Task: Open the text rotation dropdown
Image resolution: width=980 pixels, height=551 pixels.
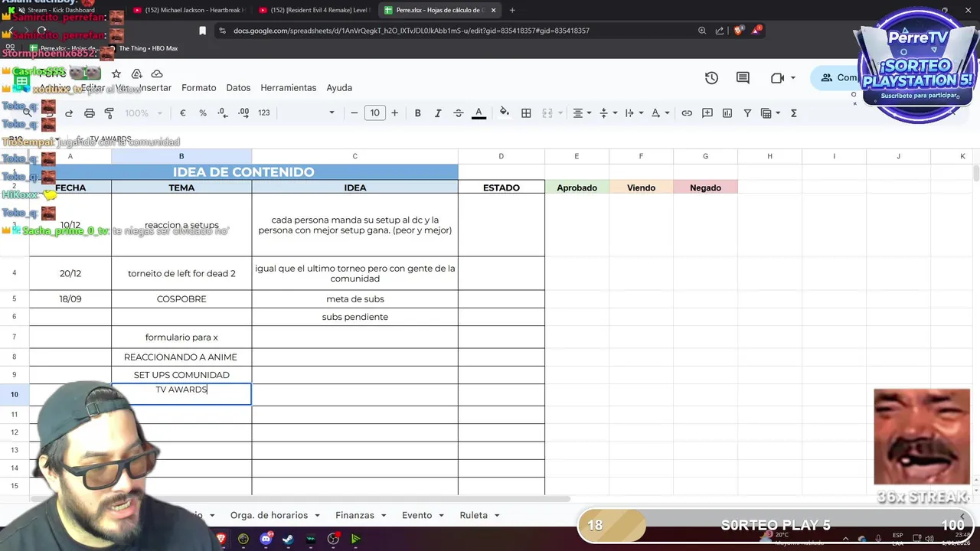Action: (659, 112)
